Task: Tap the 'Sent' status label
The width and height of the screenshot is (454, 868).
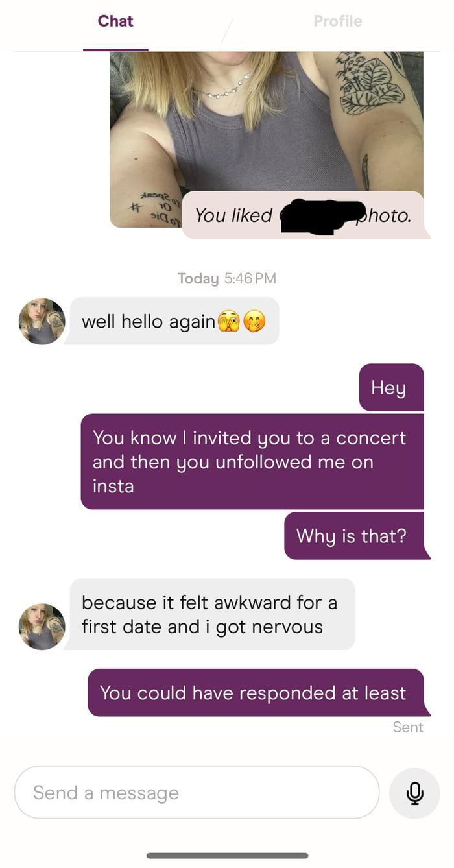Action: [408, 727]
